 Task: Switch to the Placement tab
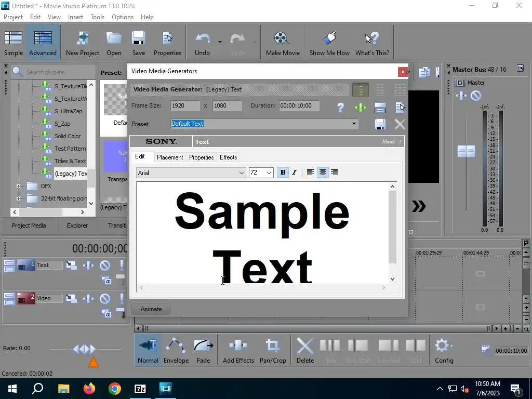(170, 157)
